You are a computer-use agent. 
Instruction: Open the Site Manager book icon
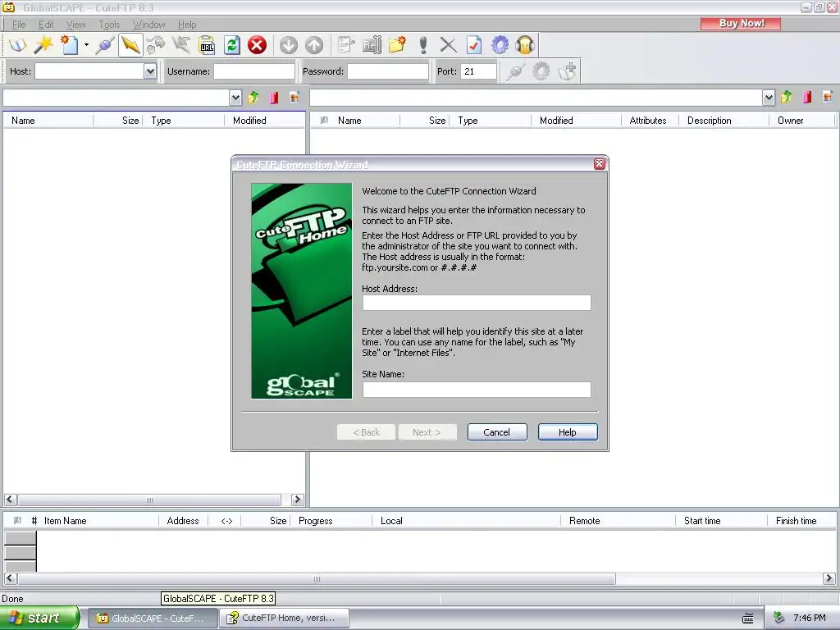click(18, 45)
